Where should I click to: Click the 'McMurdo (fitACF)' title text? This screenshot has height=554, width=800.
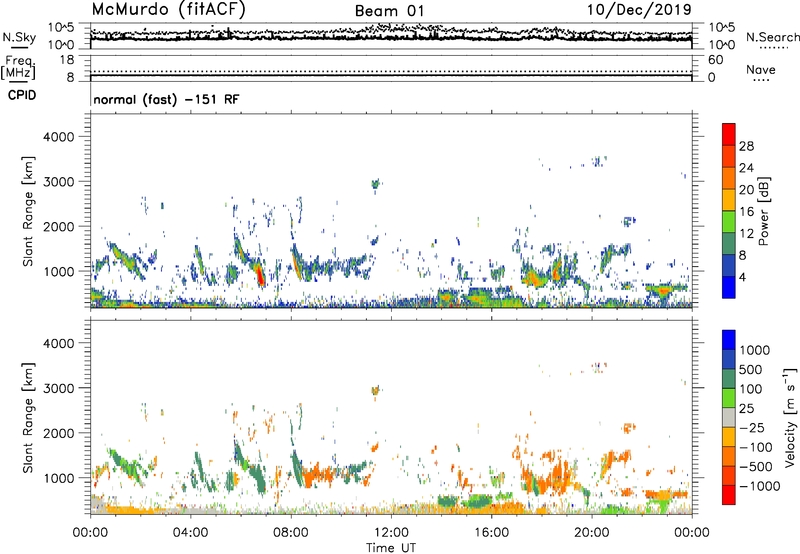(168, 10)
